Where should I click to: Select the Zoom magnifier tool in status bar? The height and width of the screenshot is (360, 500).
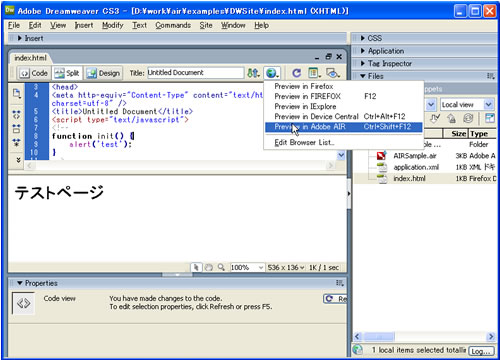coord(221,267)
